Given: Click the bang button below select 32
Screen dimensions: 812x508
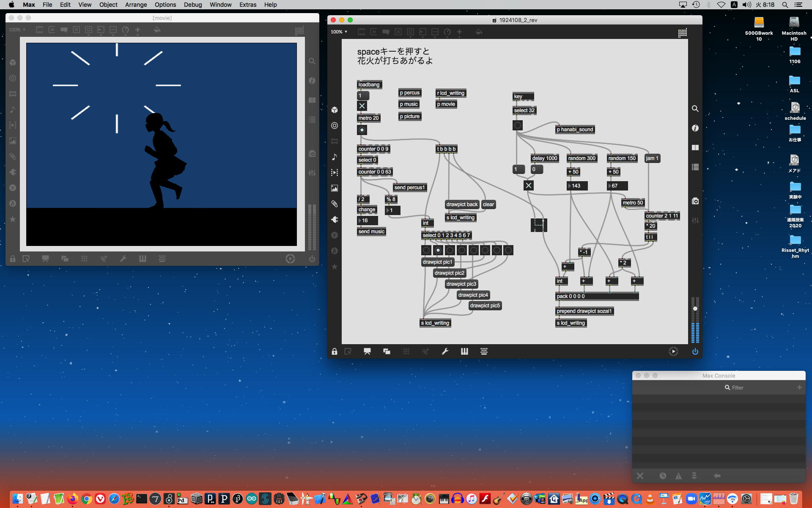Looking at the screenshot, I should pyautogui.click(x=518, y=125).
